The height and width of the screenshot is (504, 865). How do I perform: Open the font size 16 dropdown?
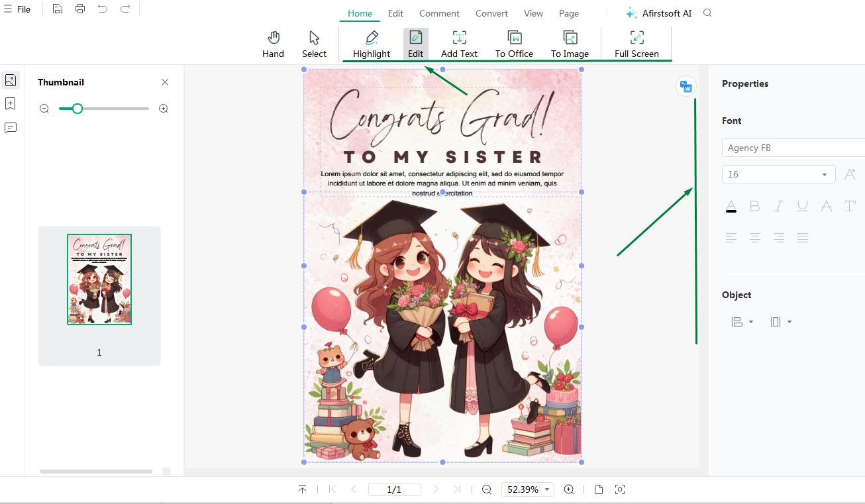(x=779, y=174)
